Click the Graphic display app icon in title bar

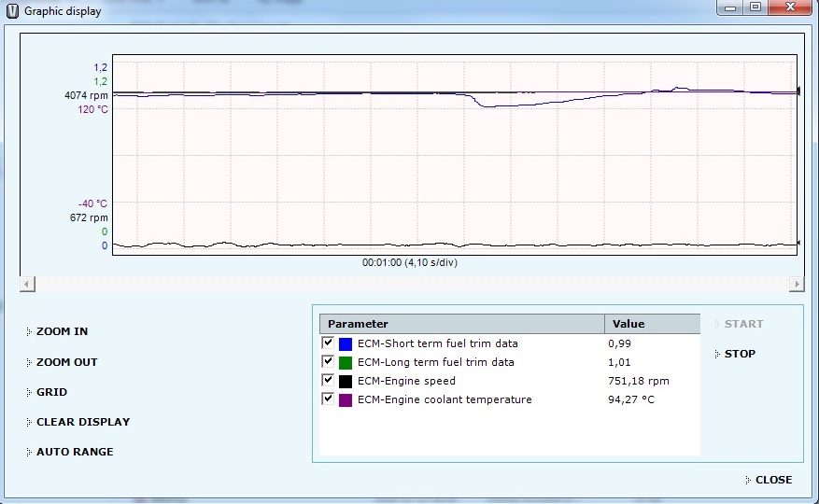click(12, 11)
